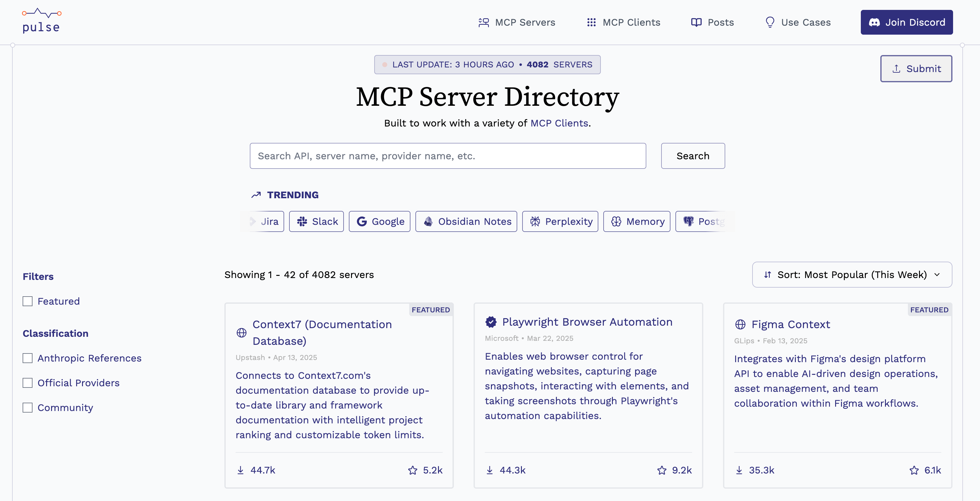Click the 44.7k download count

(x=263, y=470)
